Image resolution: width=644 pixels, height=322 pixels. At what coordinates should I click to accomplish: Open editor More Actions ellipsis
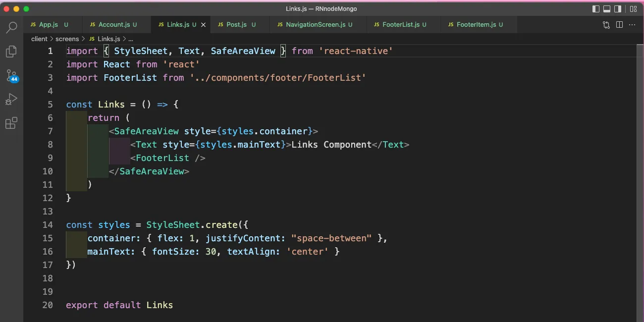(x=632, y=25)
